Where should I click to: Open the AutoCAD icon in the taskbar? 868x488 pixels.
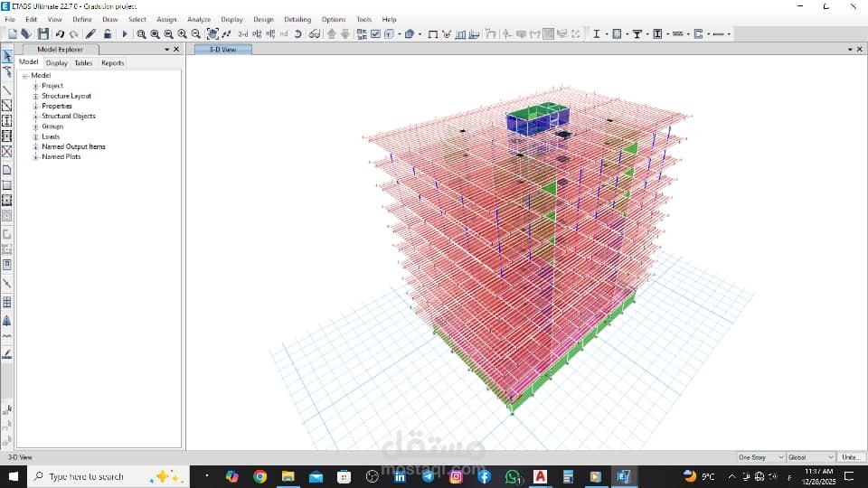(x=540, y=476)
